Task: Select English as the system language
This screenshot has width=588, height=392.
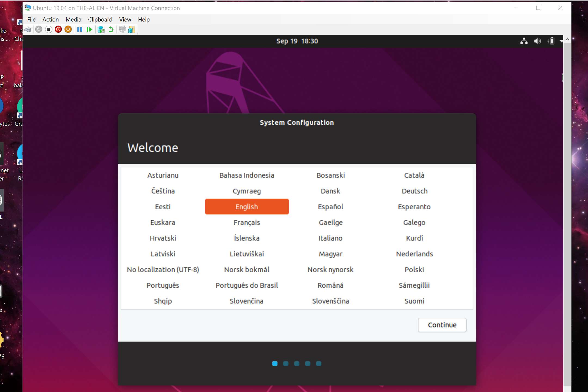Action: pyautogui.click(x=247, y=207)
